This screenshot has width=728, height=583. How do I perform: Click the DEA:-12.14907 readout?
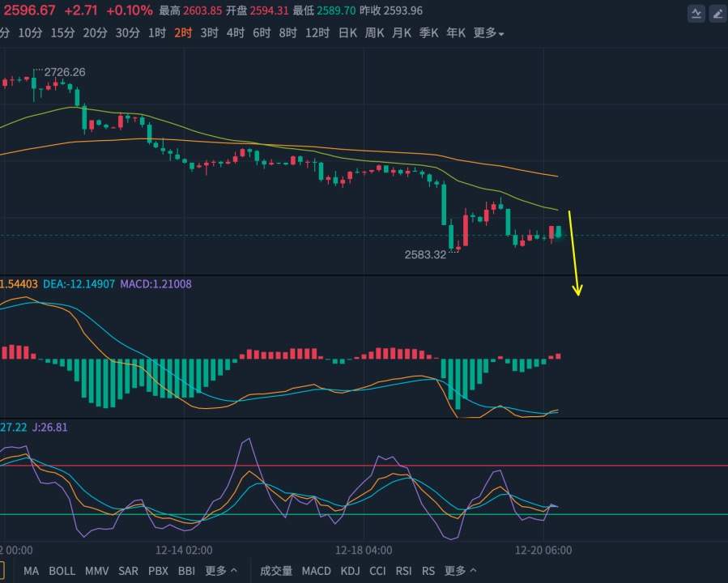pos(79,283)
